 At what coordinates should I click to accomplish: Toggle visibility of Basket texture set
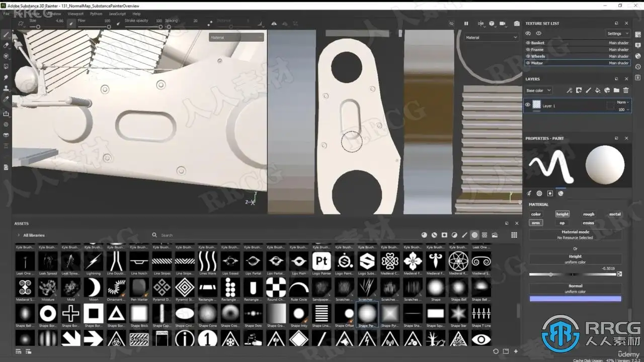click(528, 43)
